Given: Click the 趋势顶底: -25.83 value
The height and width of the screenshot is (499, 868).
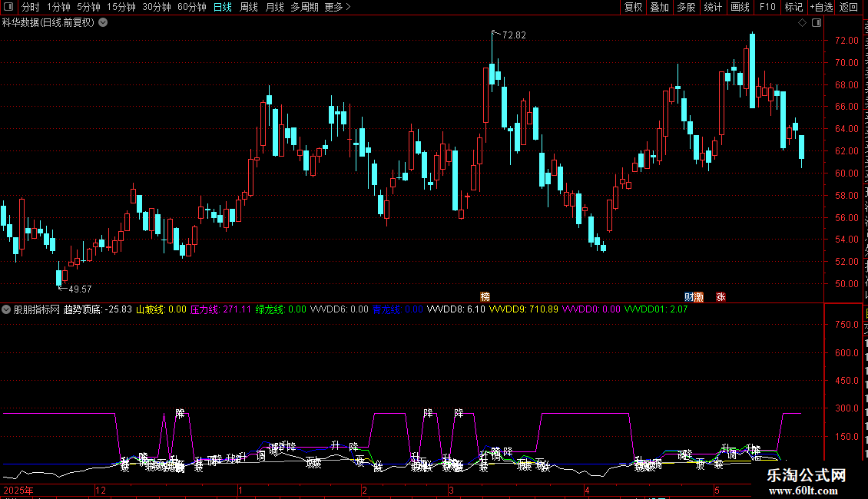Looking at the screenshot, I should pos(98,309).
